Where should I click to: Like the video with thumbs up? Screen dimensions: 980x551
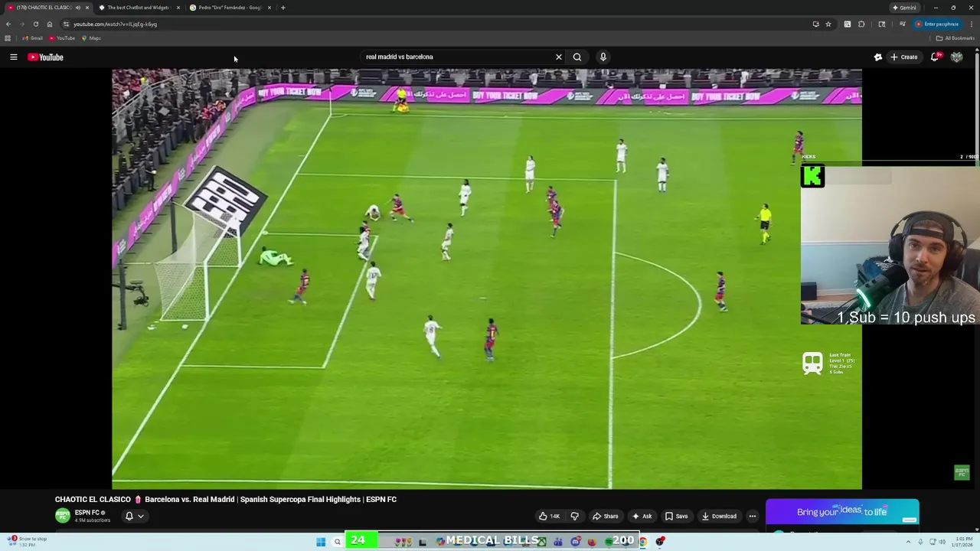549,516
